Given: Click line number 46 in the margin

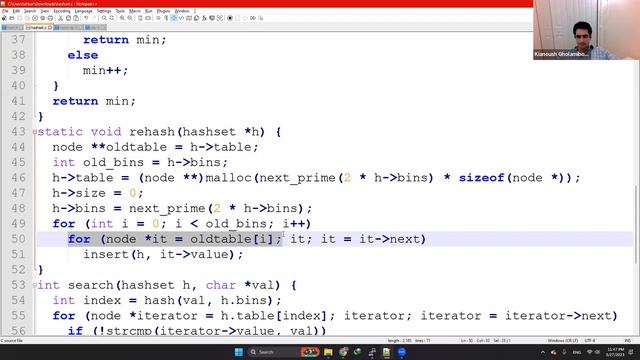Looking at the screenshot, I should point(18,178).
